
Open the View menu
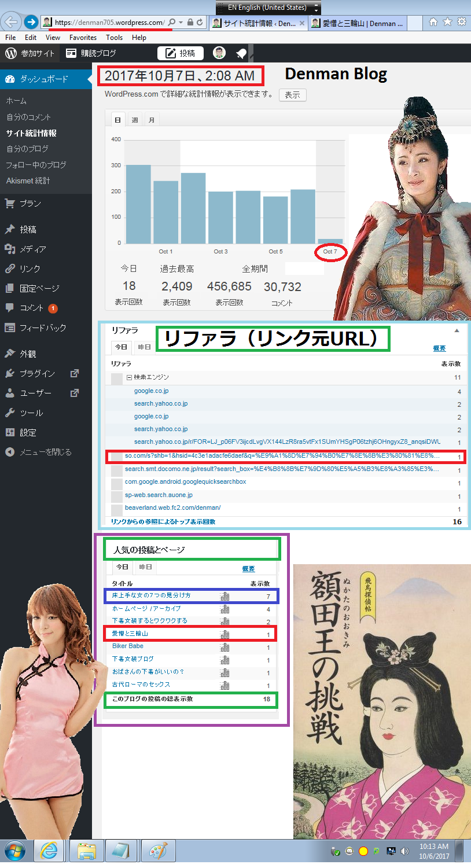pyautogui.click(x=53, y=37)
